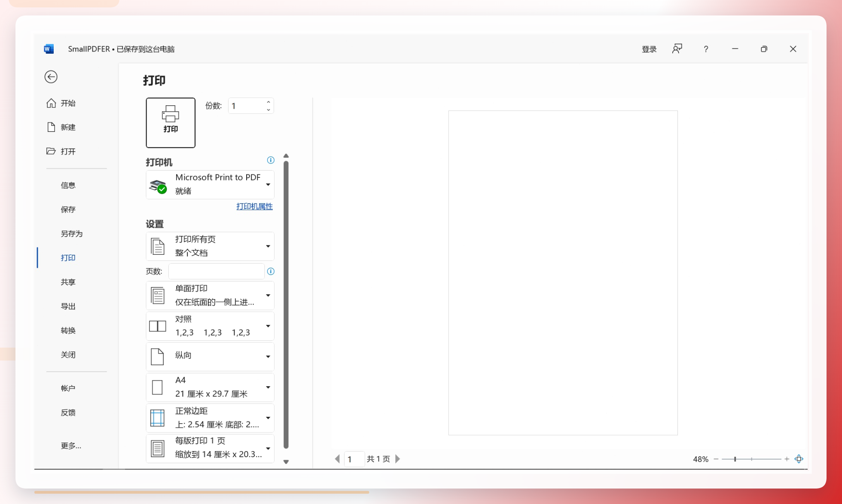Screen dimensions: 842x504
Task: Click the zoom-to-page fit icon
Action: coord(799,459)
